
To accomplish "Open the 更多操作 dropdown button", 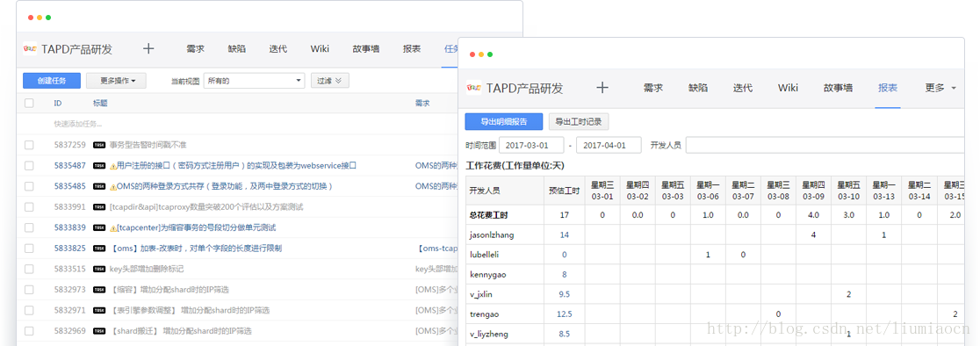I will pyautogui.click(x=116, y=81).
